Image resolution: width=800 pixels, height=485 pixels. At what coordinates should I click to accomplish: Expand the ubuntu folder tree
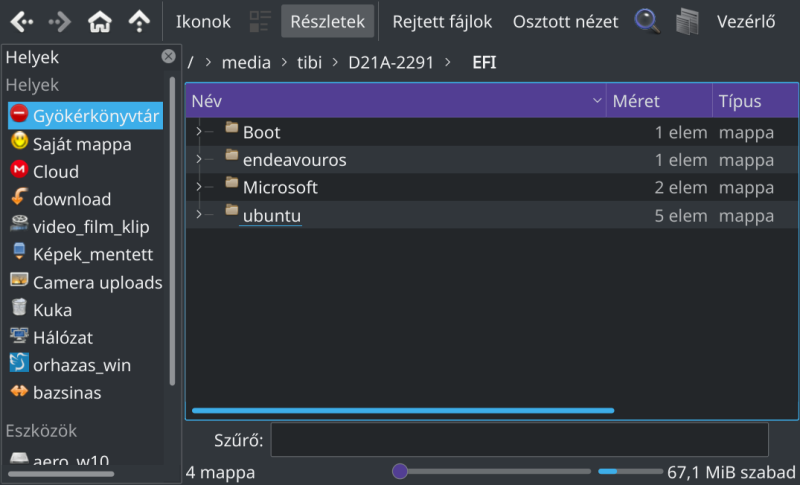[x=199, y=214]
